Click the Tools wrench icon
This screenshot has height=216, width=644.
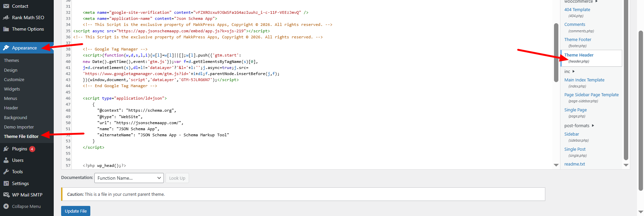[x=6, y=172]
